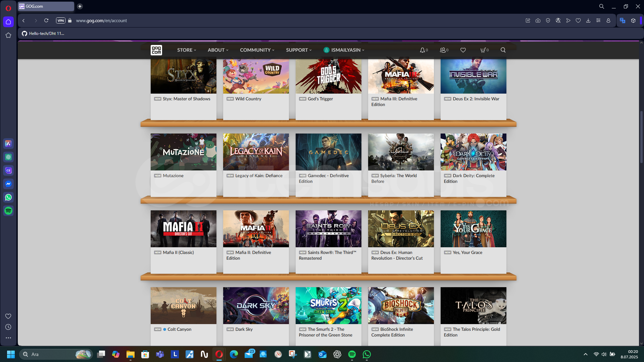Click the GOG.com logo
The image size is (644, 362).
coord(156,50)
